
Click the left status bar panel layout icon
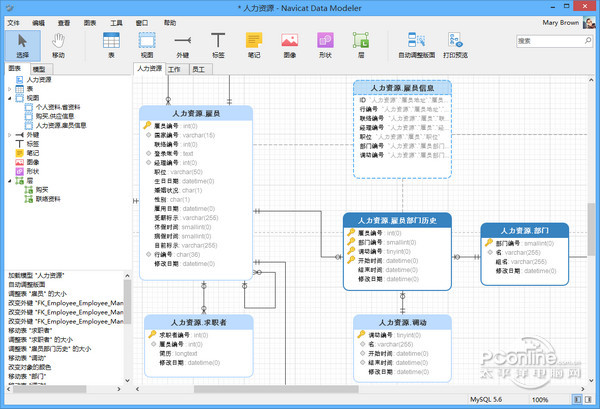pos(577,399)
